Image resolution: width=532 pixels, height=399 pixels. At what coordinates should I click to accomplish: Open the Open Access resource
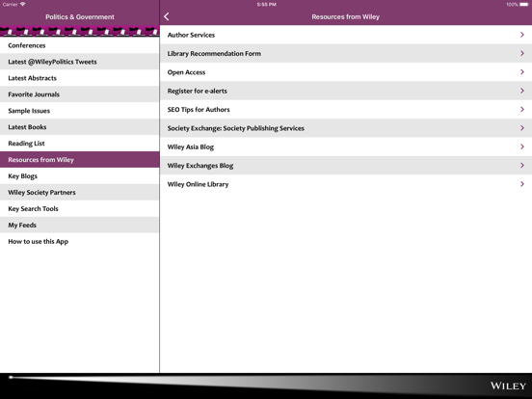(x=346, y=72)
